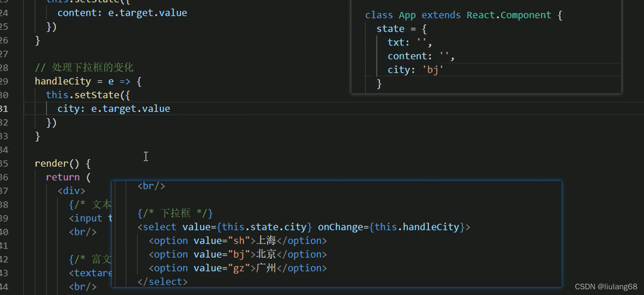
Task: Click 'this.setState({' on line 30
Action: [x=88, y=95]
